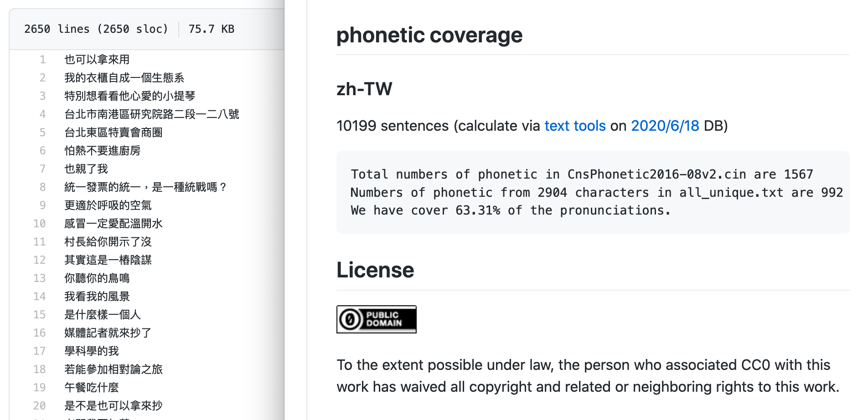Open the 2020/6/18 DB link

(x=665, y=126)
